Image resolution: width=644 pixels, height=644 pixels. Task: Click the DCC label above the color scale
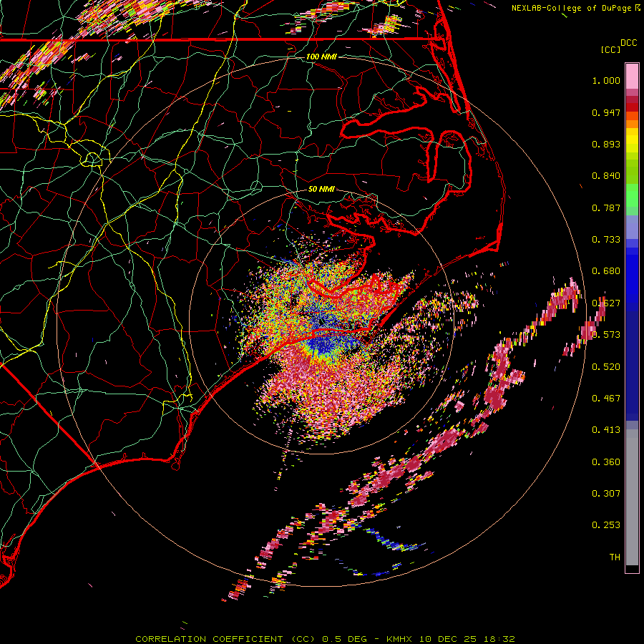[x=628, y=42]
